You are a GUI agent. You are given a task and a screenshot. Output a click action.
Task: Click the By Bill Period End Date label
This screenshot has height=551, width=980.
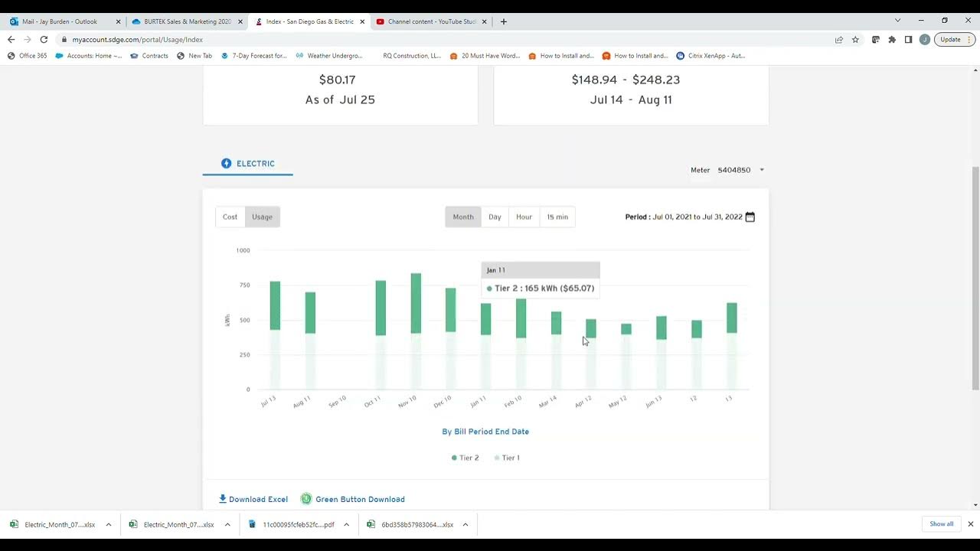click(485, 432)
